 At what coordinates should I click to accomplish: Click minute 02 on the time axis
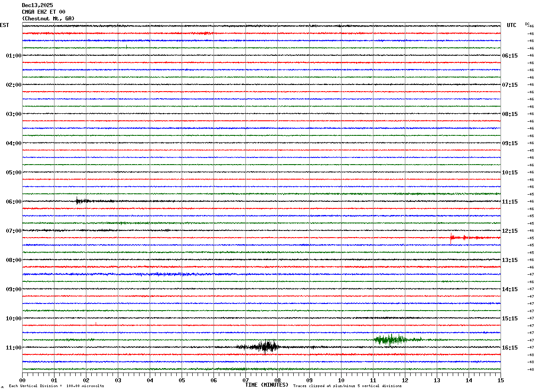tap(86, 380)
